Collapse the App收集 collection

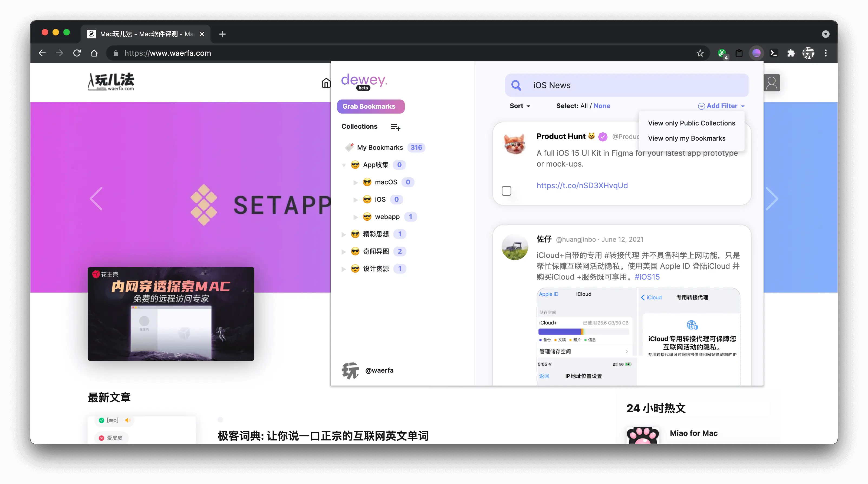[344, 165]
